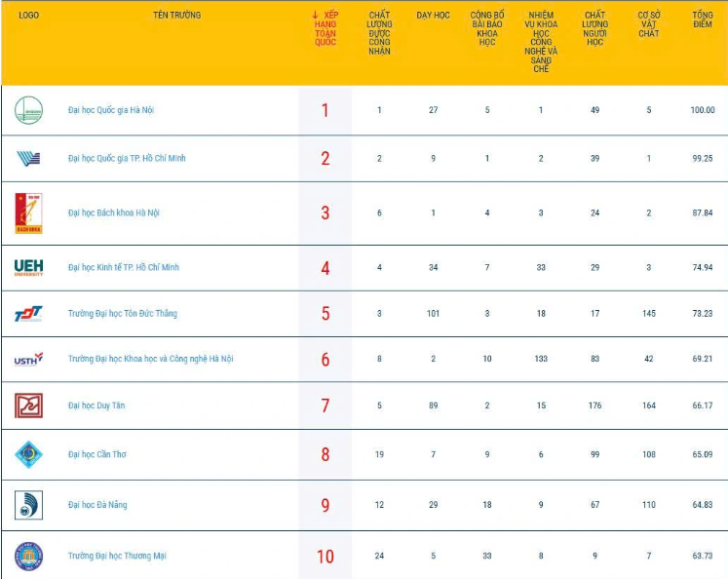Click total score 69.21

(x=703, y=359)
